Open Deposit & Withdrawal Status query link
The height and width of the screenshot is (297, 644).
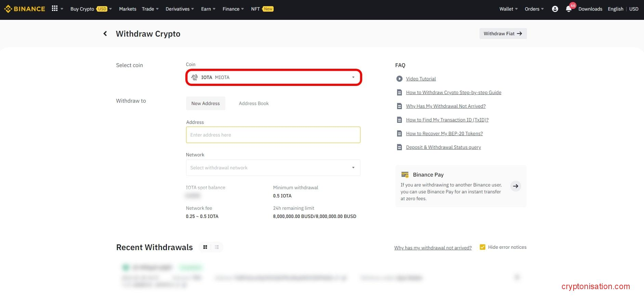[x=443, y=147]
